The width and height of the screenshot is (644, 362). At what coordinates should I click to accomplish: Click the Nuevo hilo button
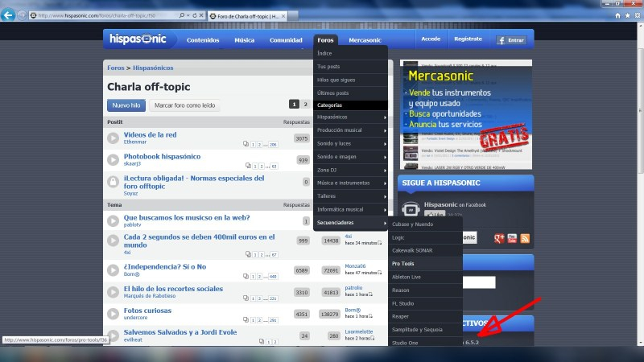click(126, 105)
